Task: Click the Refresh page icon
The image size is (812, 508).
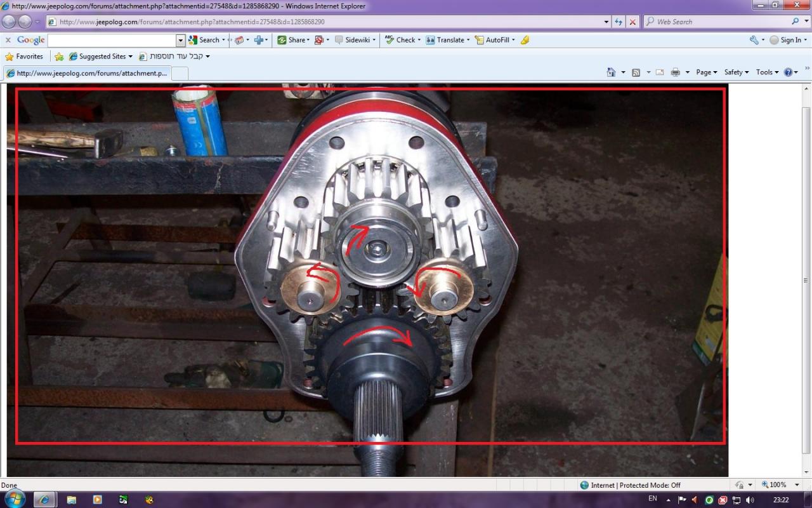Action: [619, 22]
